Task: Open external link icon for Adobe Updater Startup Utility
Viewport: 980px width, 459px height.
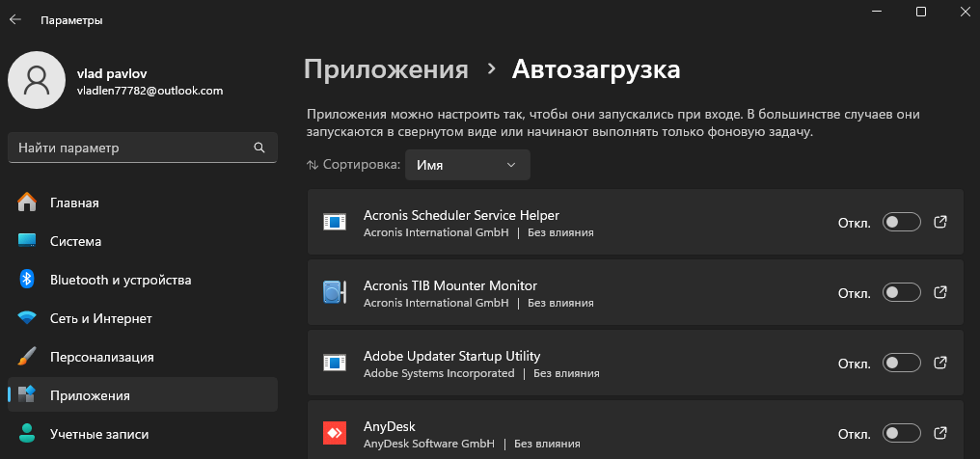Action: [x=940, y=363]
